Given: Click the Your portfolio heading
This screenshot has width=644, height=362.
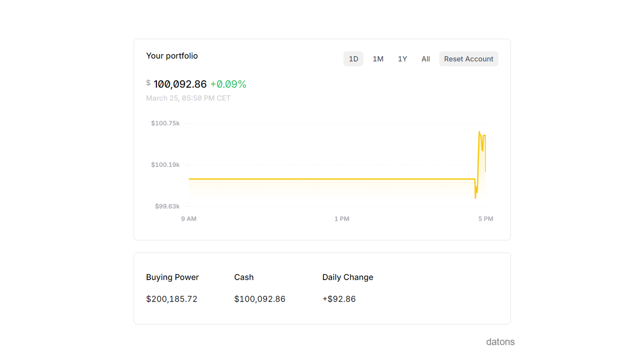Looking at the screenshot, I should point(172,56).
